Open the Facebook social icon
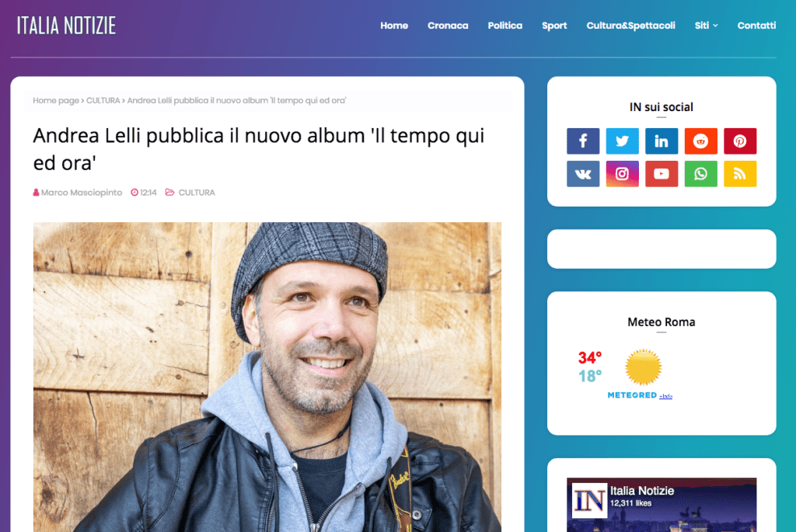 [x=583, y=141]
